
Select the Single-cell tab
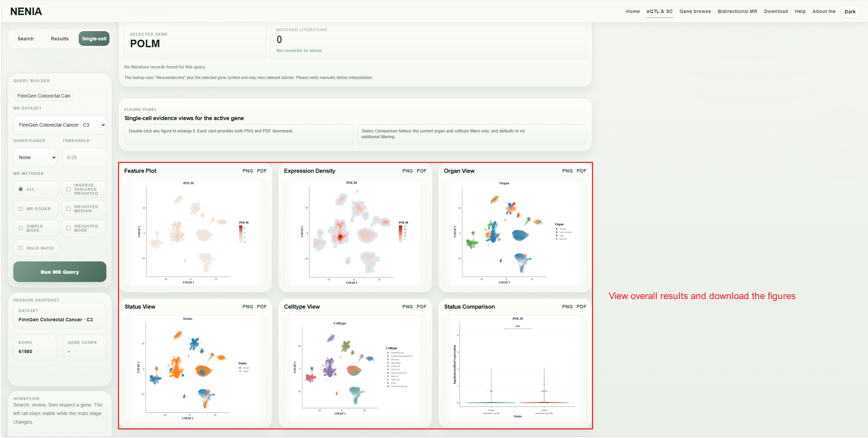click(94, 39)
